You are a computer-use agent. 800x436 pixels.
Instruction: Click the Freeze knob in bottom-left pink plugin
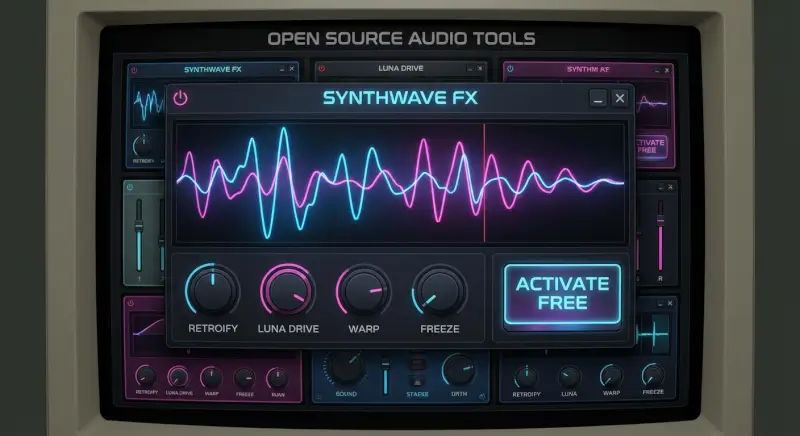point(244,379)
